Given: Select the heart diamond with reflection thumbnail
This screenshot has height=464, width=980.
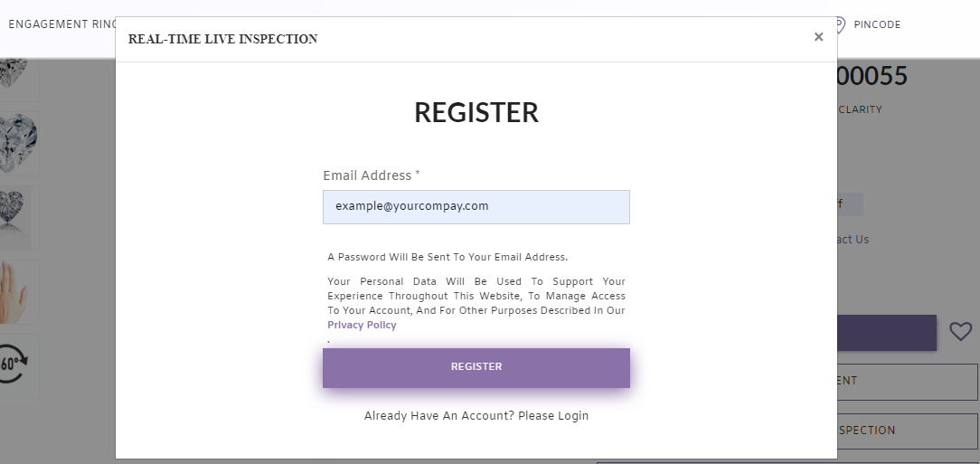Looking at the screenshot, I should click(x=16, y=215).
